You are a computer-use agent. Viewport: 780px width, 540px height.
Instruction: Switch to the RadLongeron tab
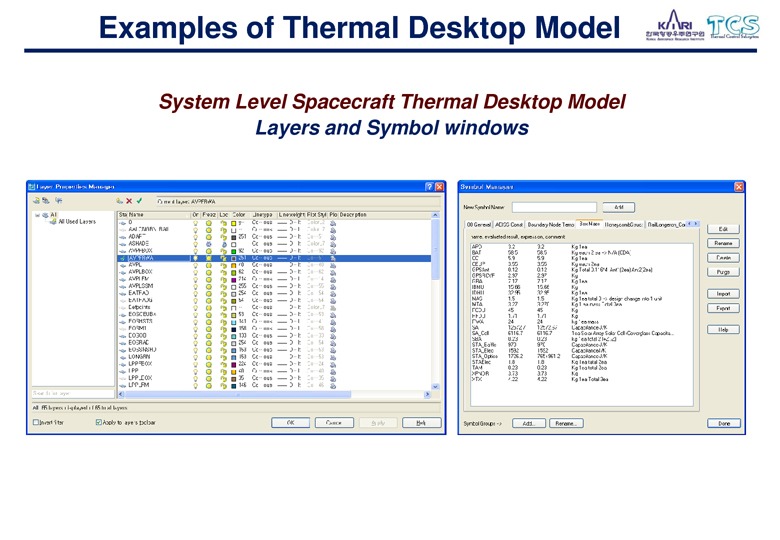click(x=666, y=225)
